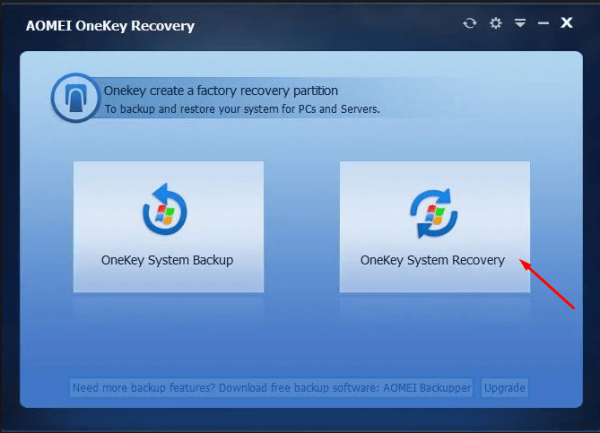Click the OneKey System Backup icon
600x433 pixels.
pos(165,209)
